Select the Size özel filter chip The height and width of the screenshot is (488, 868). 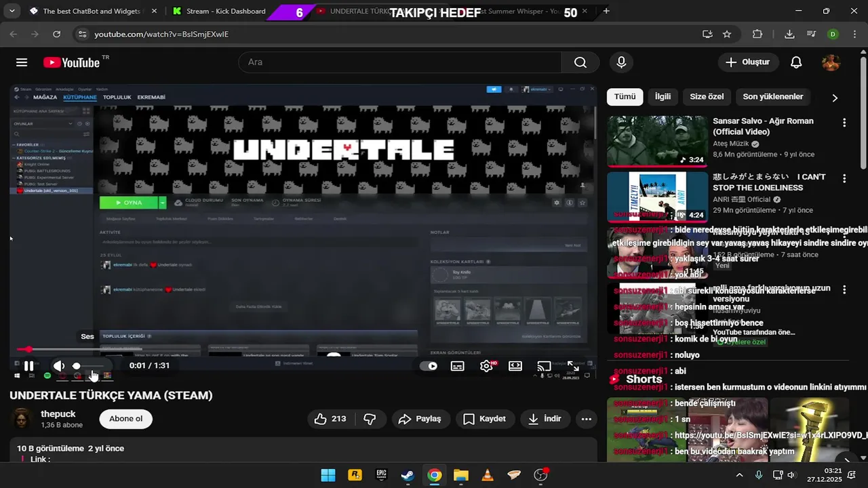pos(707,97)
